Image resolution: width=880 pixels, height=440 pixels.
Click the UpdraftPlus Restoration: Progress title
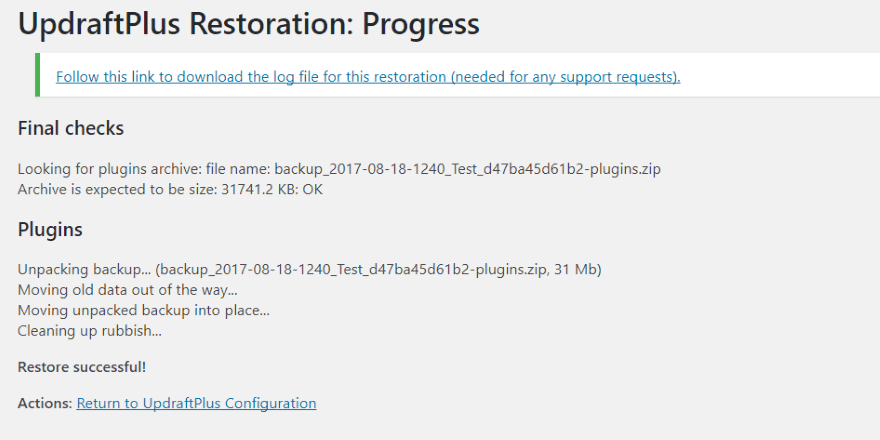click(248, 23)
